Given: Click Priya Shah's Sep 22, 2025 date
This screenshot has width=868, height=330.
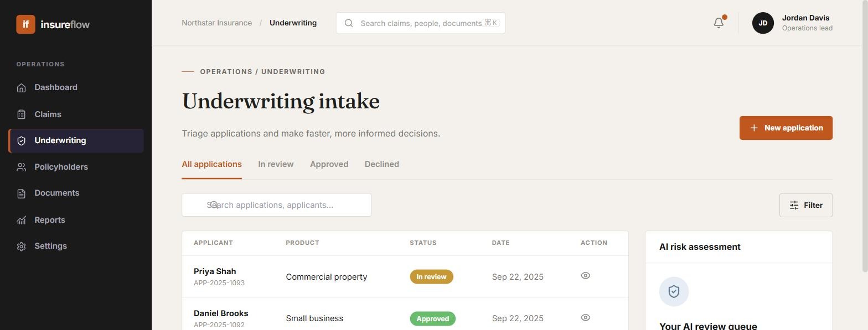Looking at the screenshot, I should pos(518,277).
